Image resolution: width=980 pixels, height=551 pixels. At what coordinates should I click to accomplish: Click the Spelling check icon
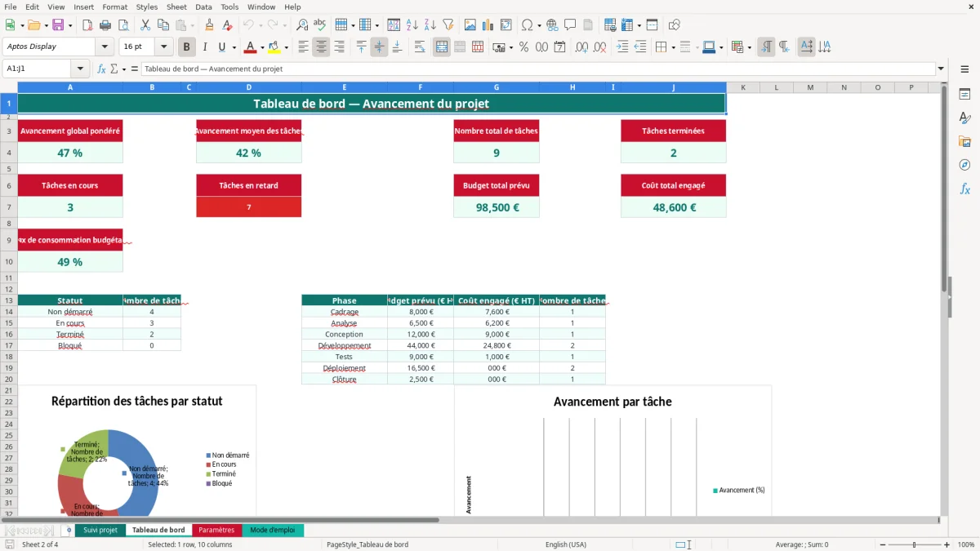(x=320, y=25)
